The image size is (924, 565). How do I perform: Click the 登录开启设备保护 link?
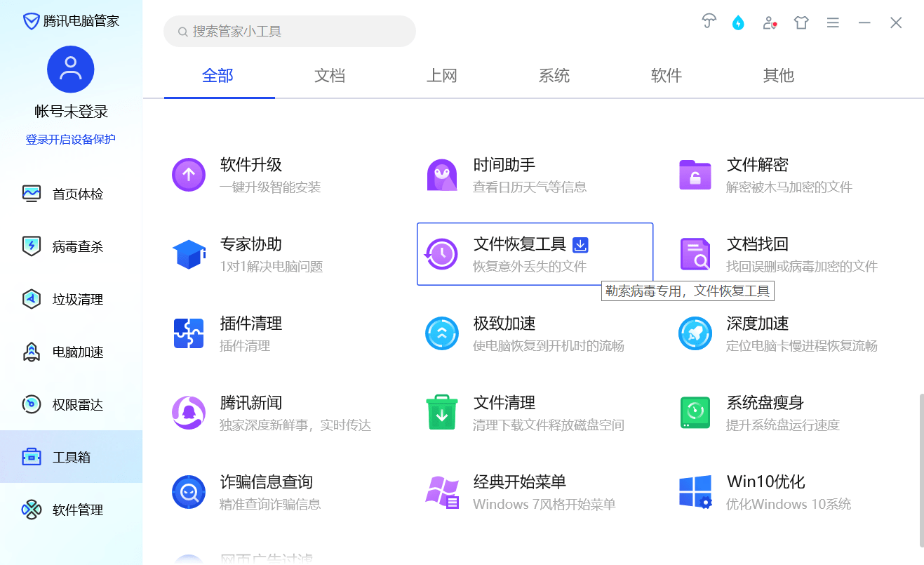click(x=71, y=139)
